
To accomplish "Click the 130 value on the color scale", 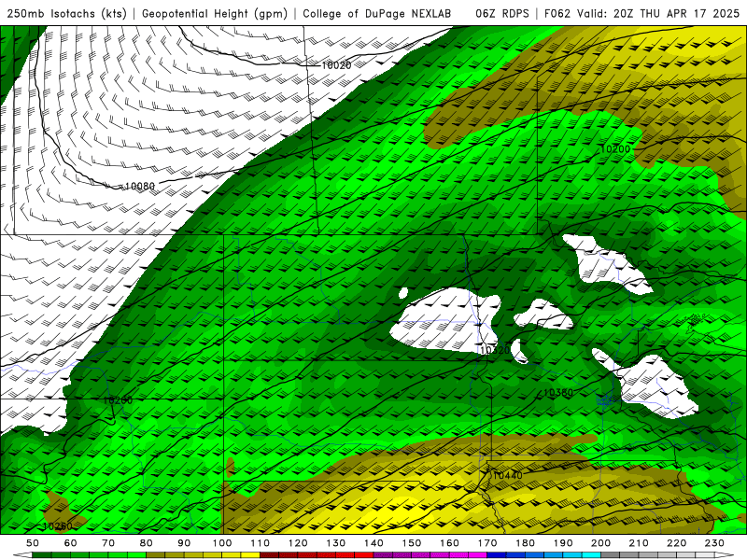I will point(336,543).
